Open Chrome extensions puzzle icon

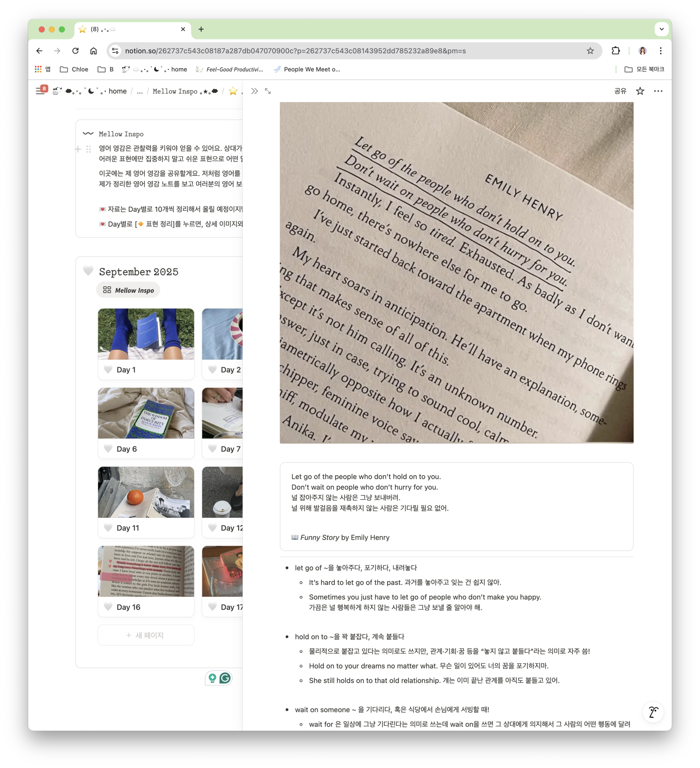[615, 51]
